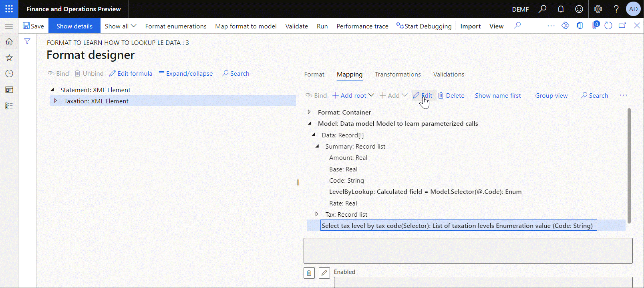This screenshot has height=288, width=644.
Task: Collapse the Statement: XML Element node
Action: coord(52,90)
